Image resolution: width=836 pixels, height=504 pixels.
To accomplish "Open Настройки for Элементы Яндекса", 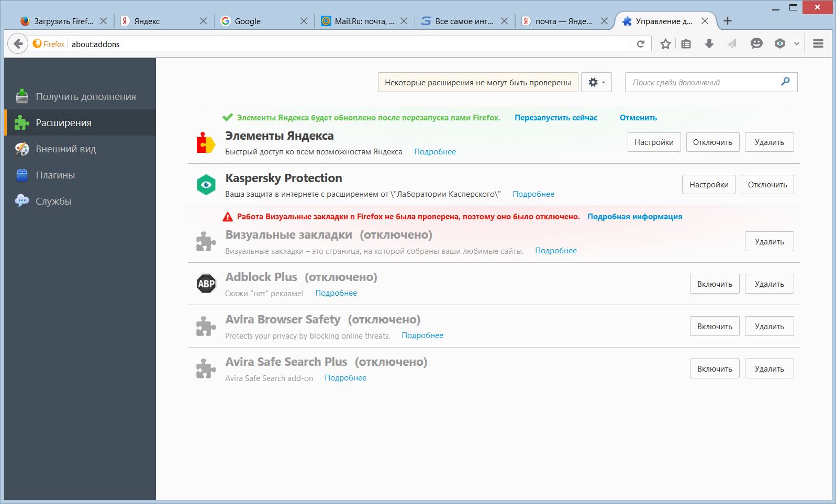I will [654, 142].
